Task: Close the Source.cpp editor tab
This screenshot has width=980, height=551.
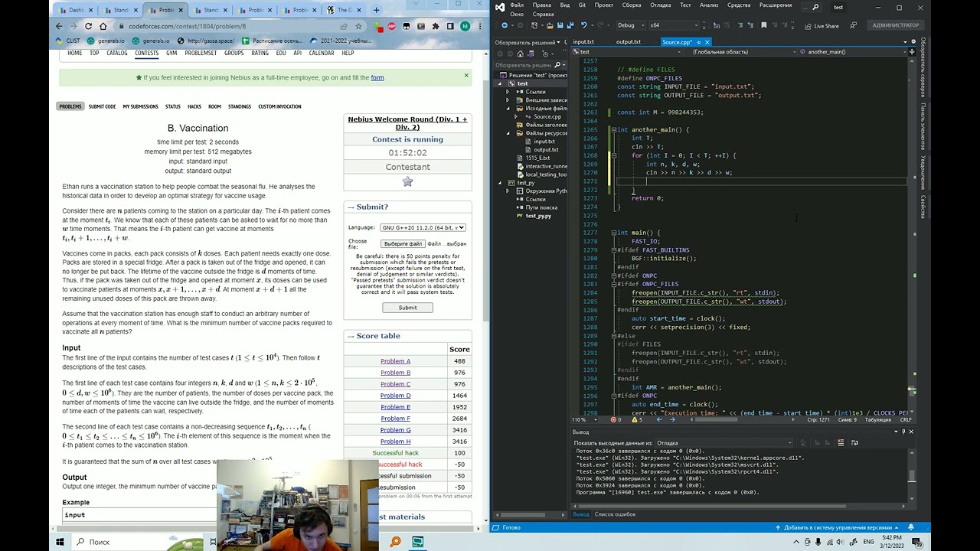Action: coord(707,42)
